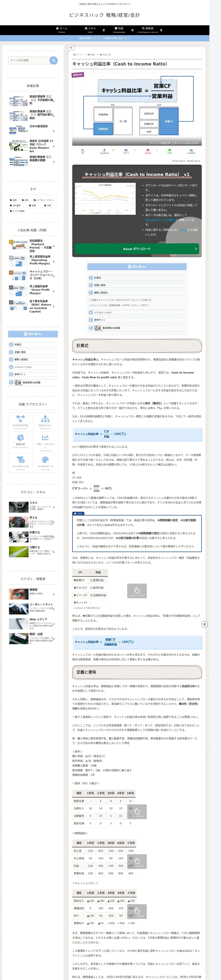Image resolution: width=221 pixels, height=980 pixels.
Task: Bookmark the article on はてブ
Action: tap(126, 151)
